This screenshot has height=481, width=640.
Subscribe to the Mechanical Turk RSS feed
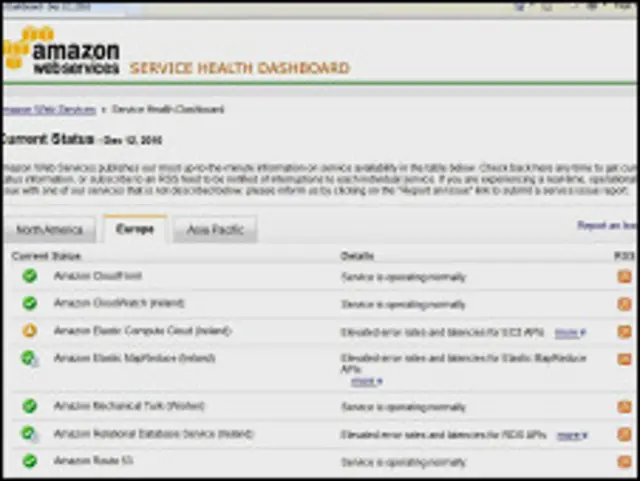(624, 407)
